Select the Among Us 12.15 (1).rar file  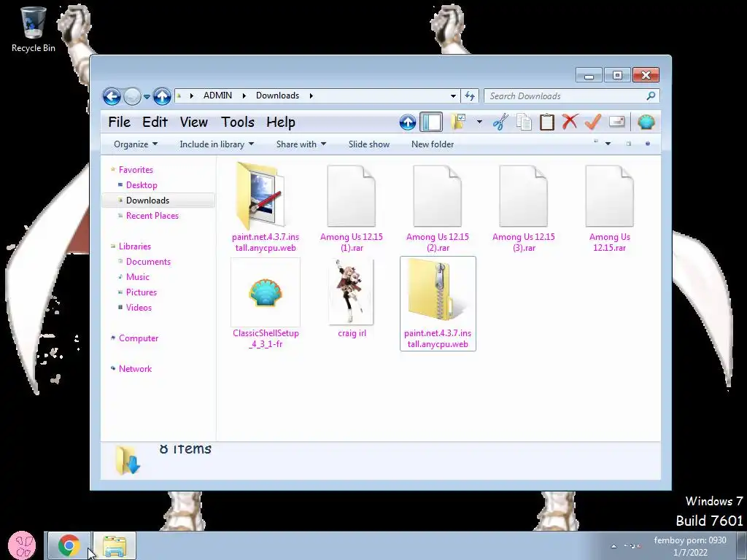point(352,208)
